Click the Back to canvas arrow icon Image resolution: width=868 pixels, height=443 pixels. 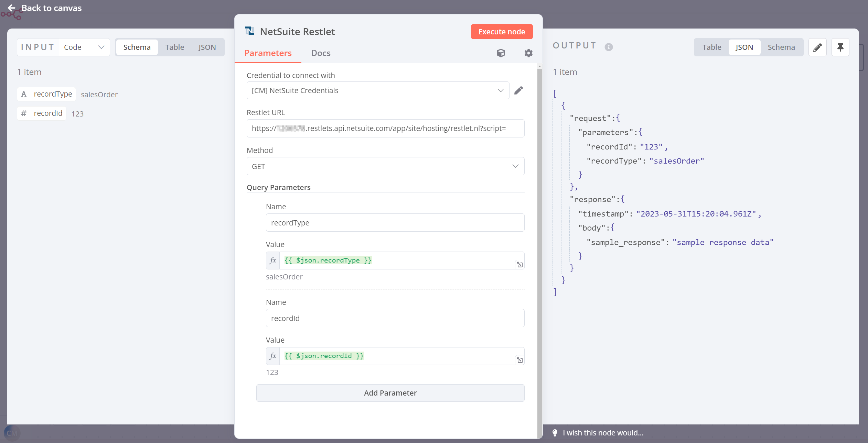tap(11, 8)
